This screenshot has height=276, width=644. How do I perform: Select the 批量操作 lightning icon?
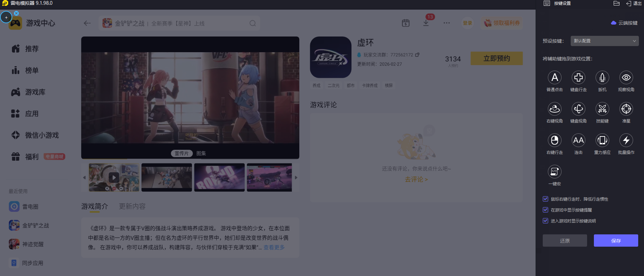[x=626, y=140]
